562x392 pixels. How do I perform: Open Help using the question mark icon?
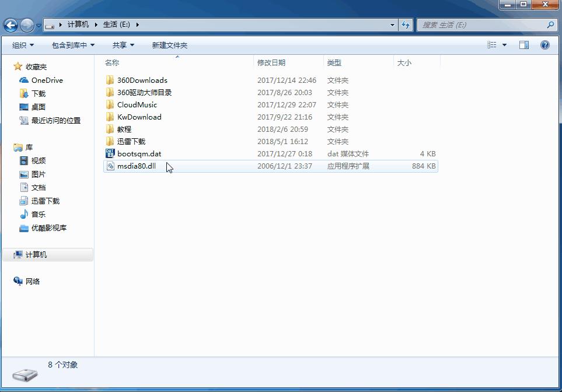(x=544, y=44)
